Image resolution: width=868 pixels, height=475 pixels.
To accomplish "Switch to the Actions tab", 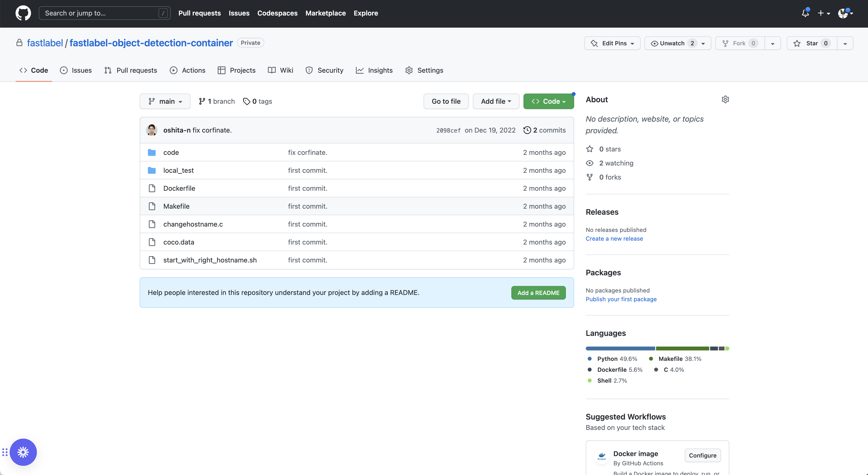I will [188, 71].
